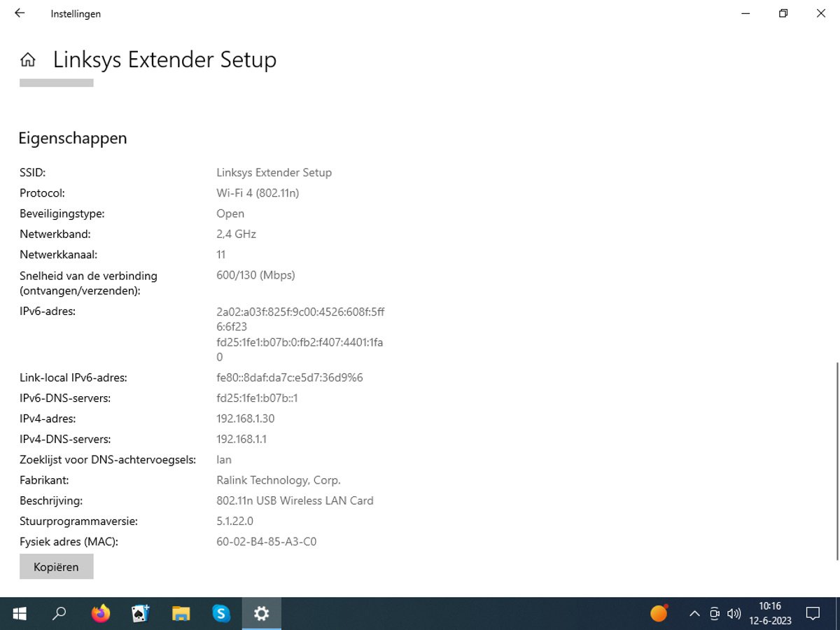Restore down the Instellingen window
Viewport: 840px width, 630px height.
tap(783, 13)
